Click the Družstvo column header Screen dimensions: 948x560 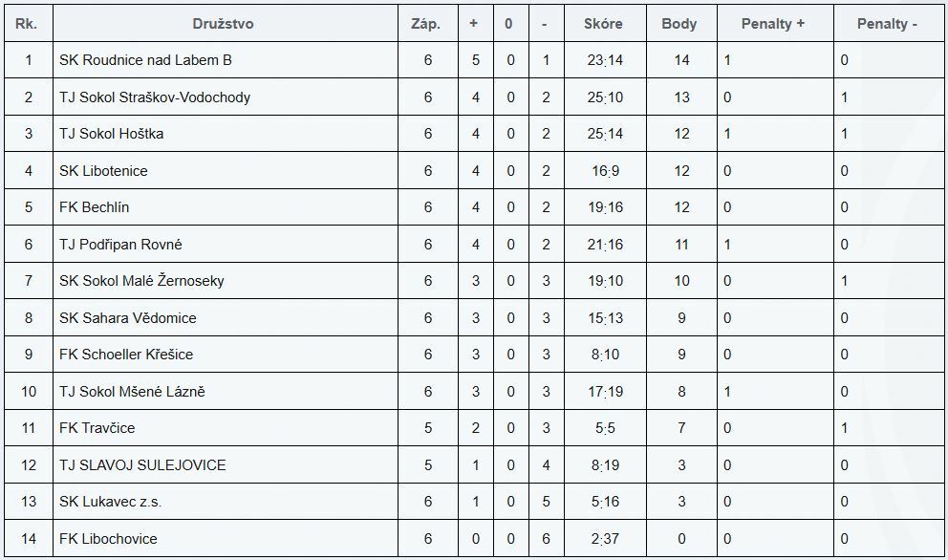coord(223,24)
